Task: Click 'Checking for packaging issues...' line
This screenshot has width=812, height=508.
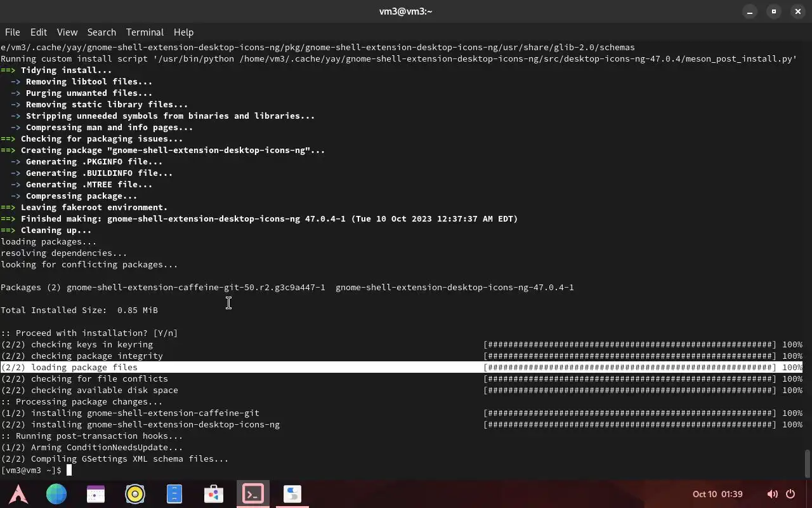Action: [x=92, y=138]
